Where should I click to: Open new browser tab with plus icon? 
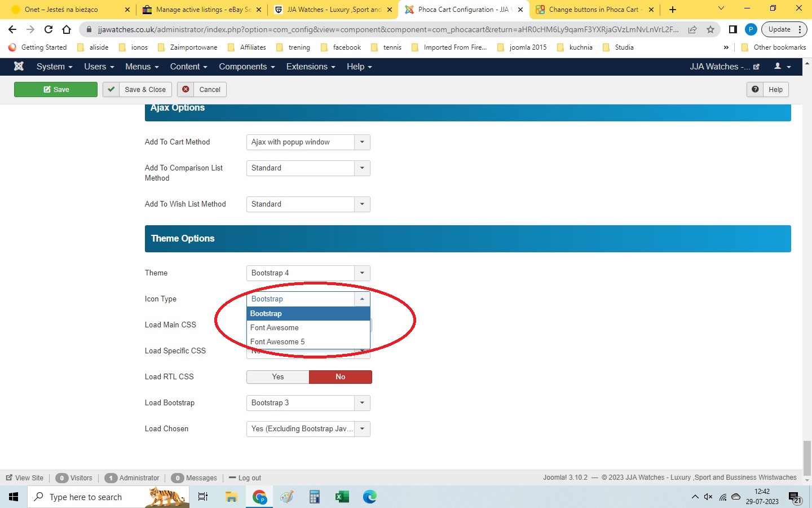(673, 10)
